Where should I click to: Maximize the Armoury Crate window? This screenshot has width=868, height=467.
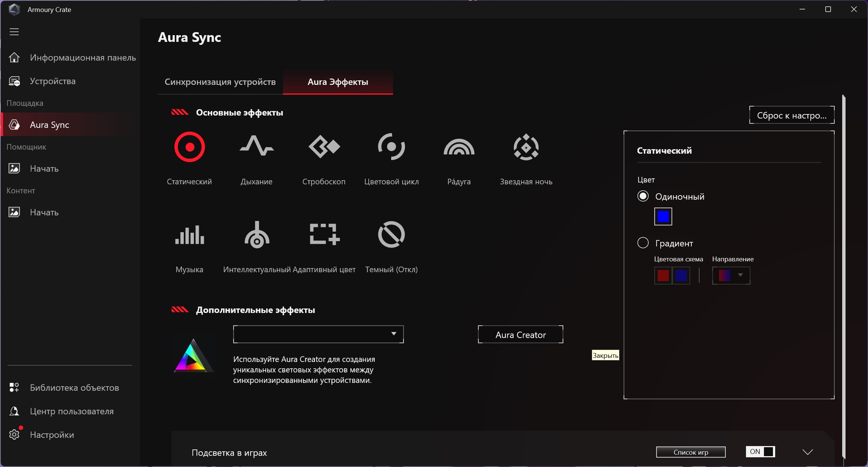pyautogui.click(x=828, y=9)
